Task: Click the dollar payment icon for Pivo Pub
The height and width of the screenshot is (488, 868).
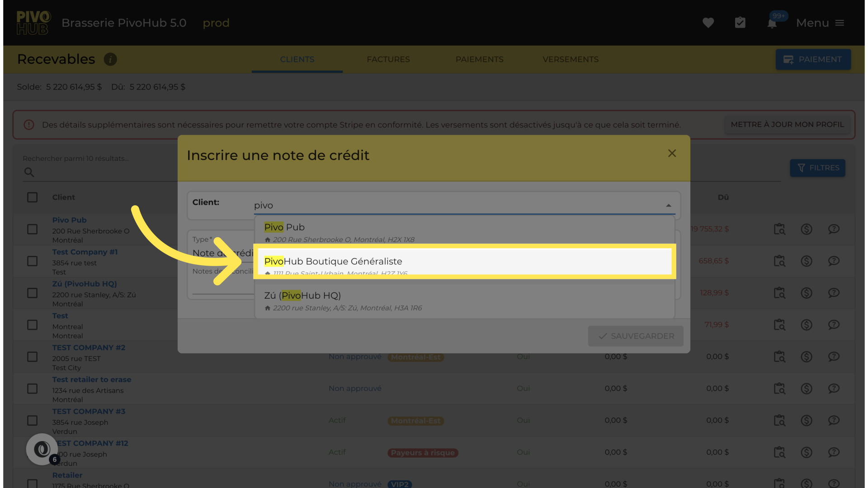Action: (x=807, y=229)
